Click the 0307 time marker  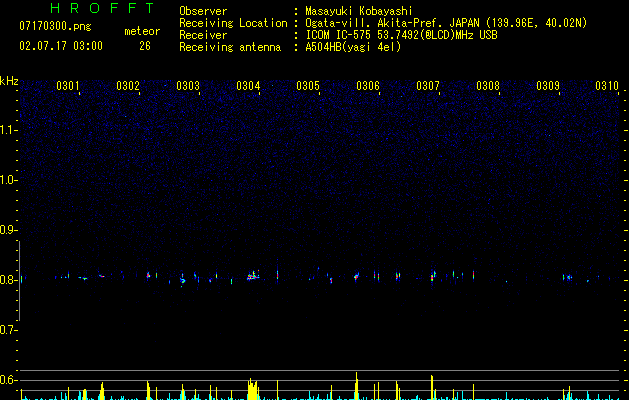(x=428, y=86)
